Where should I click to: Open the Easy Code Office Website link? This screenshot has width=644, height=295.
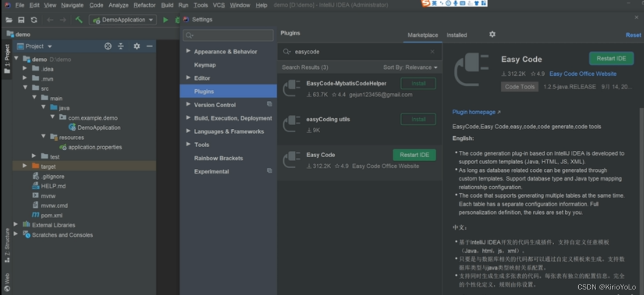point(583,74)
